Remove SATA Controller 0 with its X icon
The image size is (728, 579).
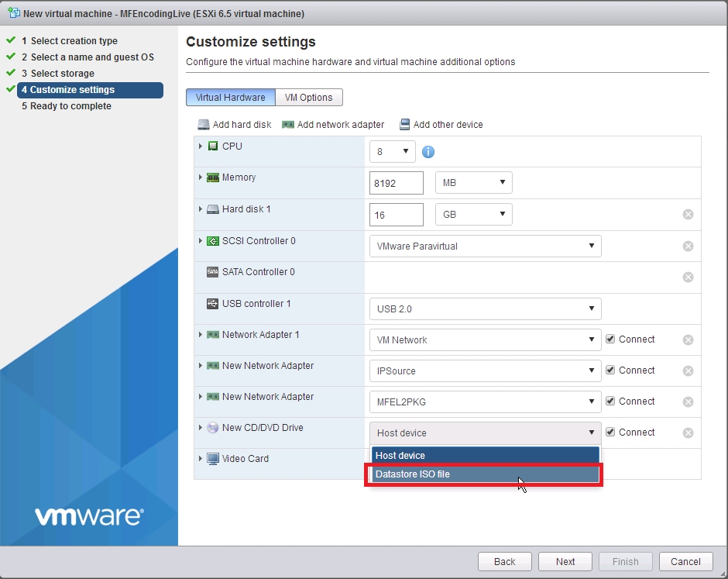pos(688,277)
